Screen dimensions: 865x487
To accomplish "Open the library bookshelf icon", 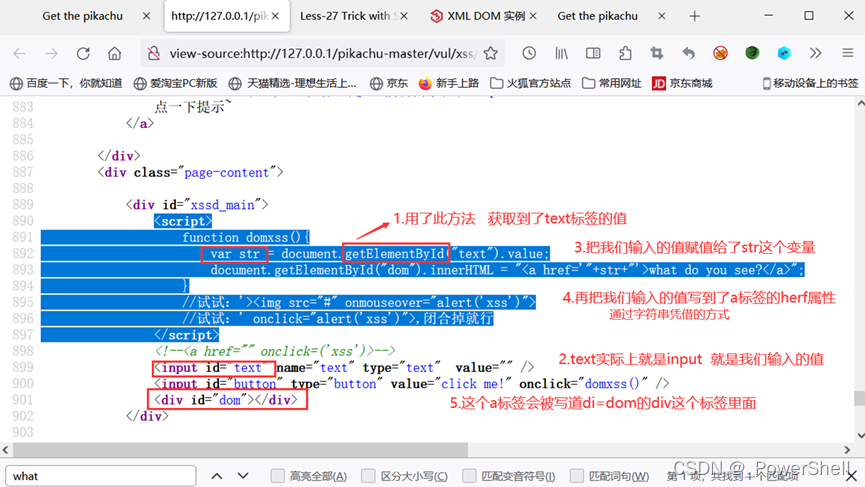I will pos(561,53).
